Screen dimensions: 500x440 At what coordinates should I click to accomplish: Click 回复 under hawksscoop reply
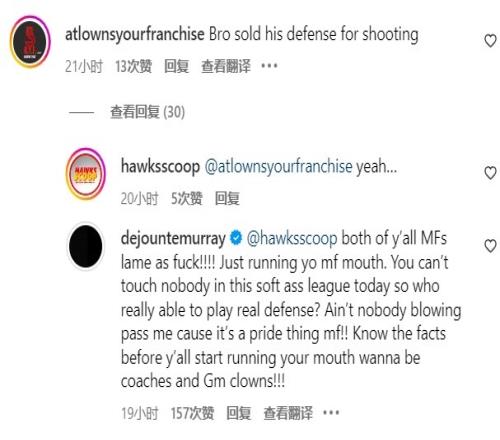[227, 198]
